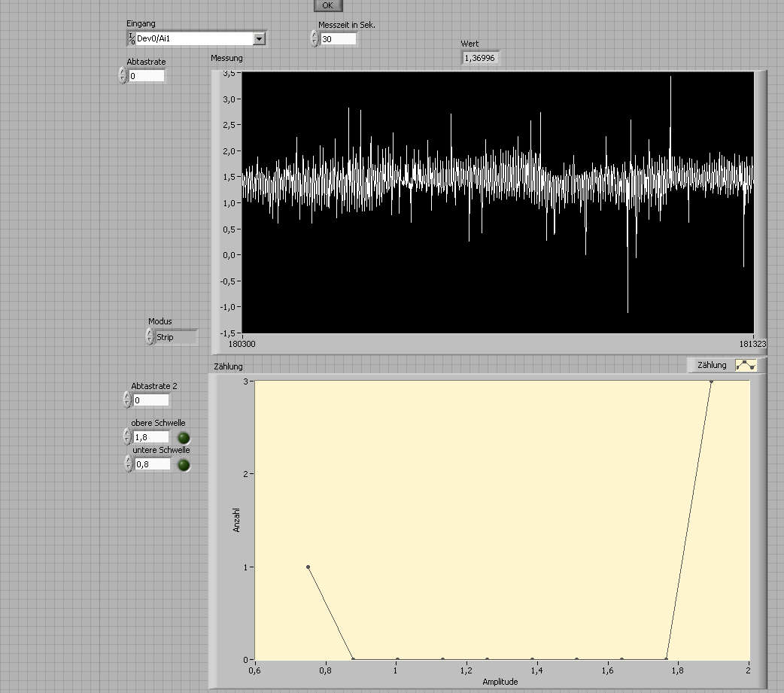Click the untere Schwelle value 0,8 field
784x693 pixels.
click(153, 464)
